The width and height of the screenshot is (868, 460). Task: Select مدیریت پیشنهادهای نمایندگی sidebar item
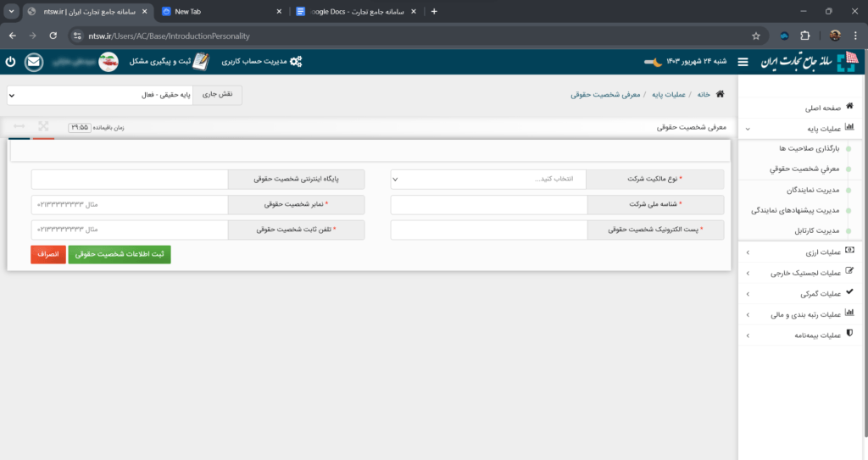795,210
